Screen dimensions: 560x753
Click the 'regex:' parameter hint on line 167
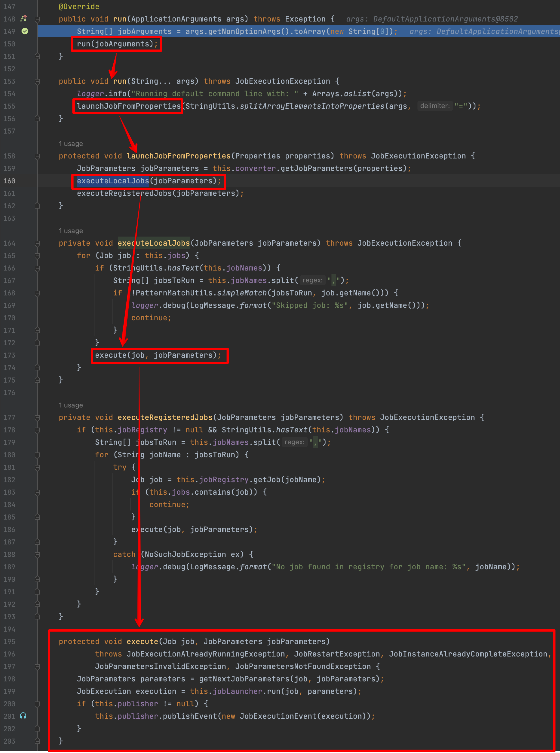(312, 280)
